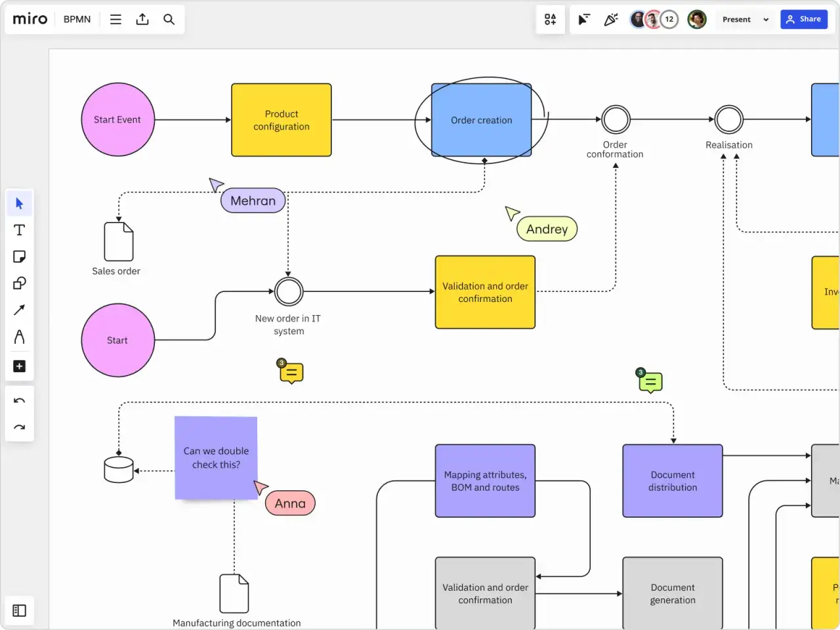This screenshot has width=840, height=630.
Task: Click the Manufacturing documentation text label
Action: [237, 623]
